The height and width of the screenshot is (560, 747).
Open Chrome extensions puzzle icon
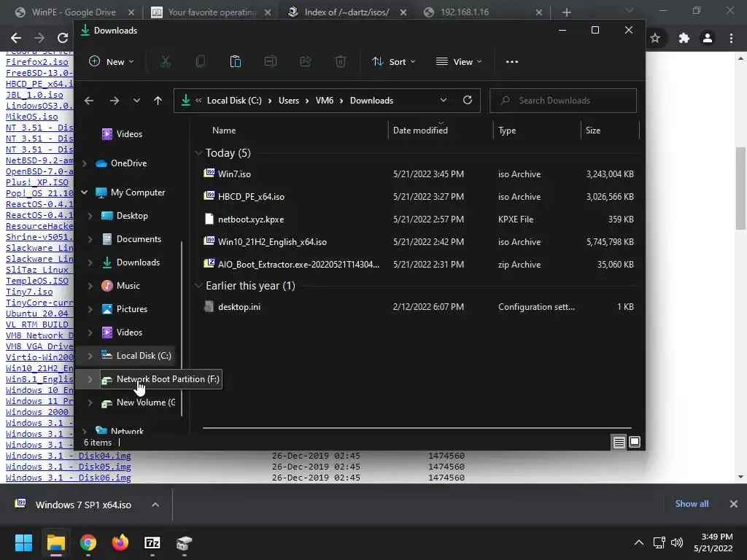click(684, 38)
